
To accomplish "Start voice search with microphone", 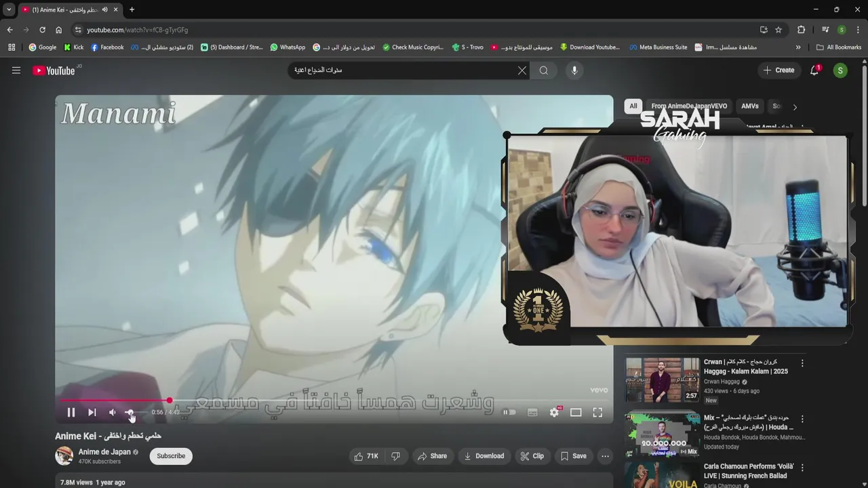I will click(x=574, y=70).
